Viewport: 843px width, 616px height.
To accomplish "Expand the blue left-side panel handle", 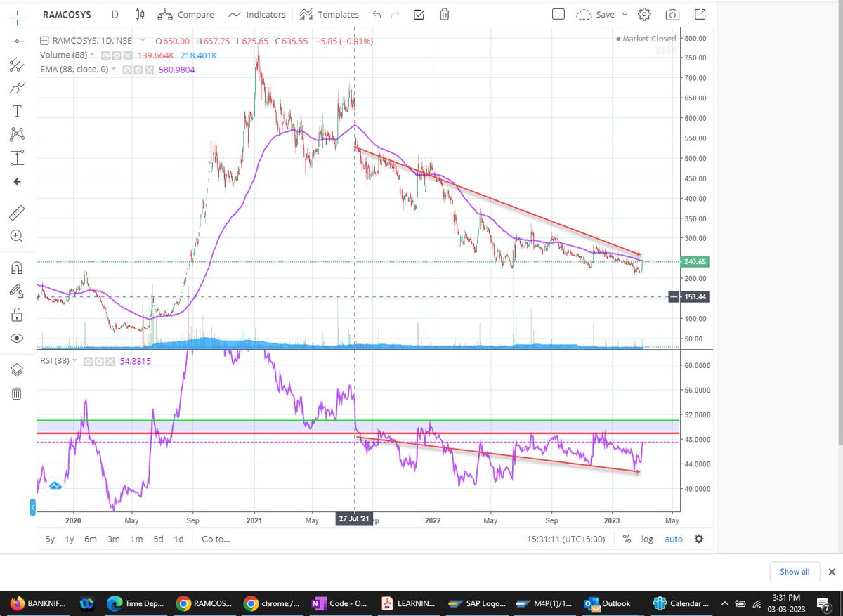I will tap(32, 507).
